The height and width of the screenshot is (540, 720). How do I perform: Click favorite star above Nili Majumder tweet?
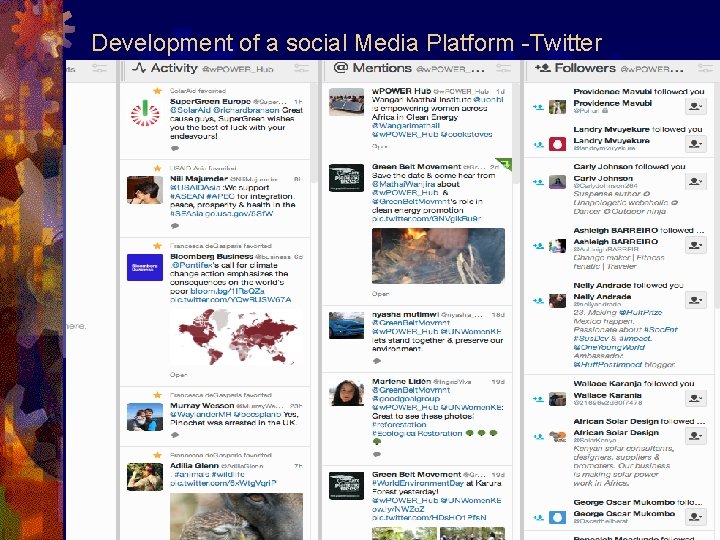tap(157, 169)
